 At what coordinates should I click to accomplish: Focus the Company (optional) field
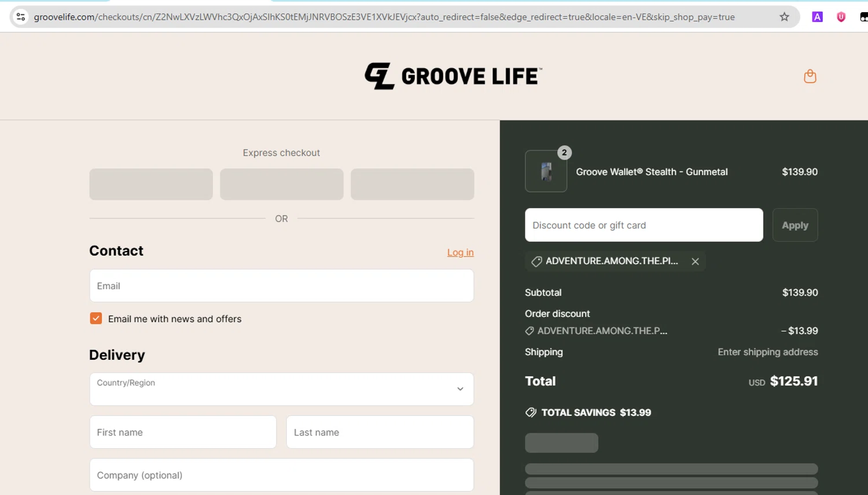pos(282,475)
